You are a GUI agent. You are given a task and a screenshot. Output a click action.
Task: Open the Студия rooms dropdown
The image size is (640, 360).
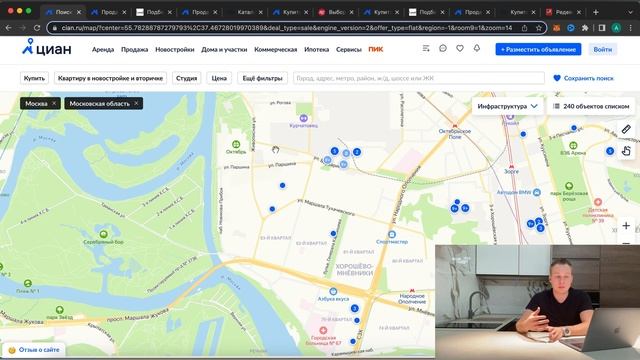187,78
